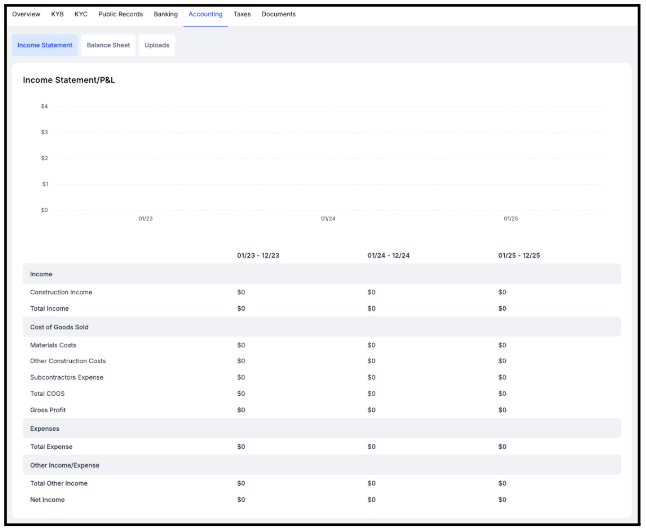Click the $2 chart axis value

tap(44, 158)
